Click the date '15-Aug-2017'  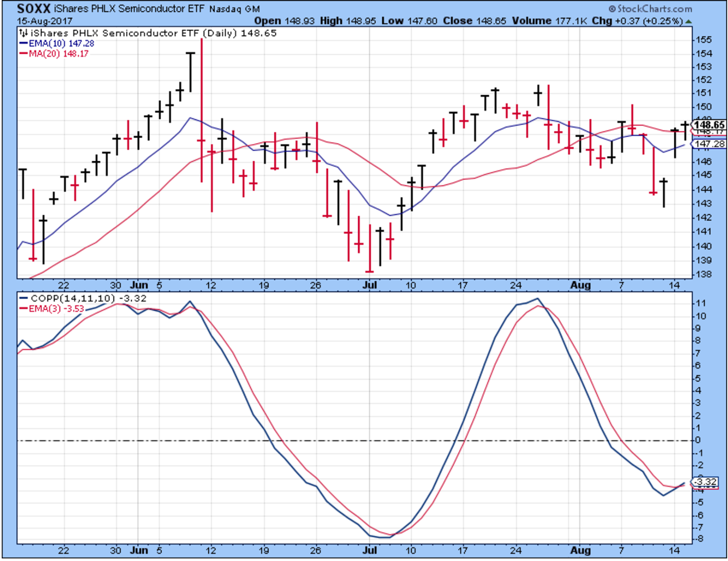click(x=45, y=21)
